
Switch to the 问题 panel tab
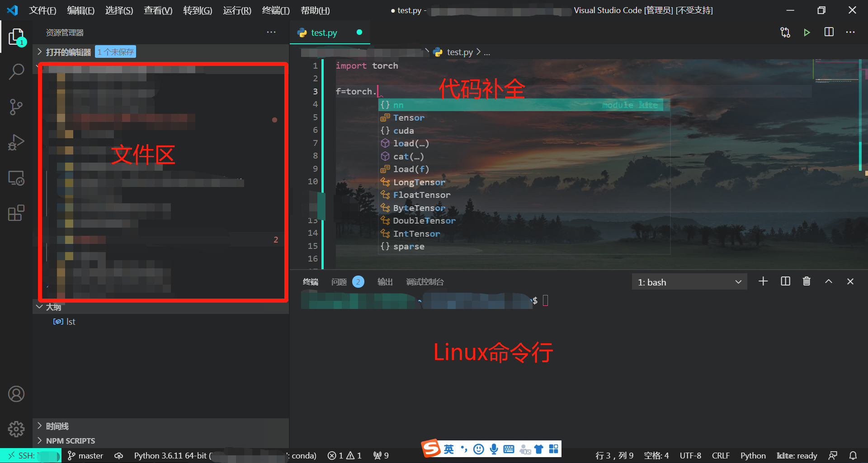347,282
